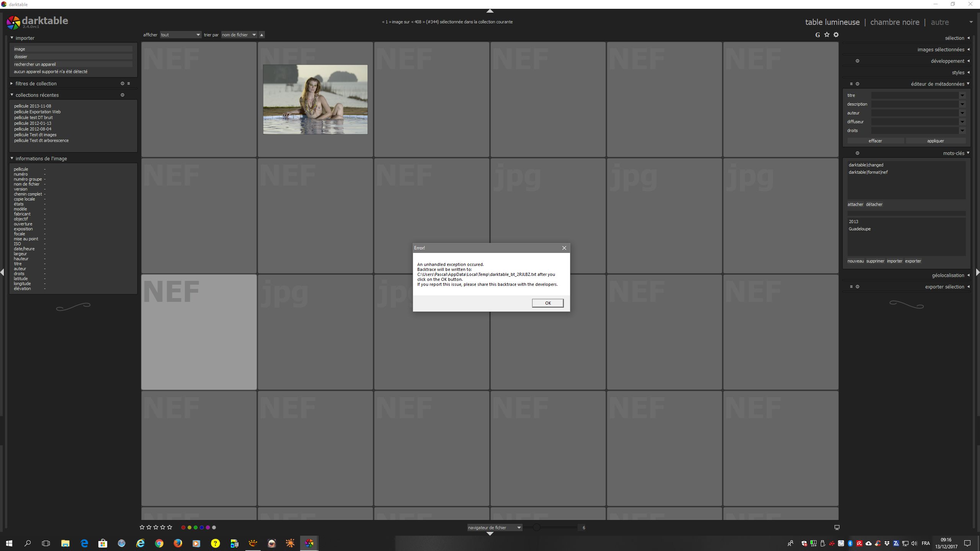Open the droits field dropdown arrow
This screenshot has height=551, width=980.
click(962, 130)
